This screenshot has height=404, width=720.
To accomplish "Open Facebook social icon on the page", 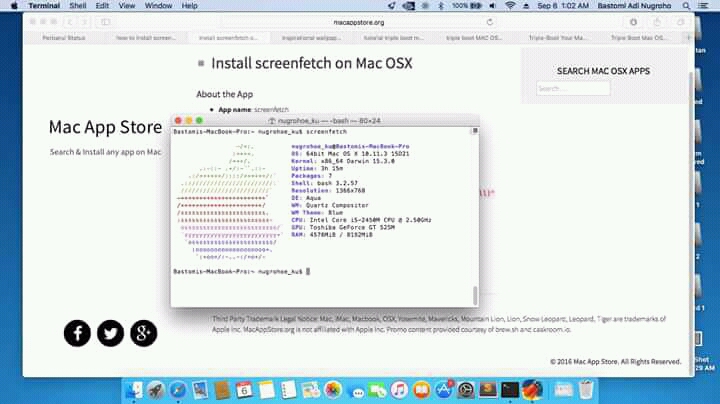I will 77,333.
